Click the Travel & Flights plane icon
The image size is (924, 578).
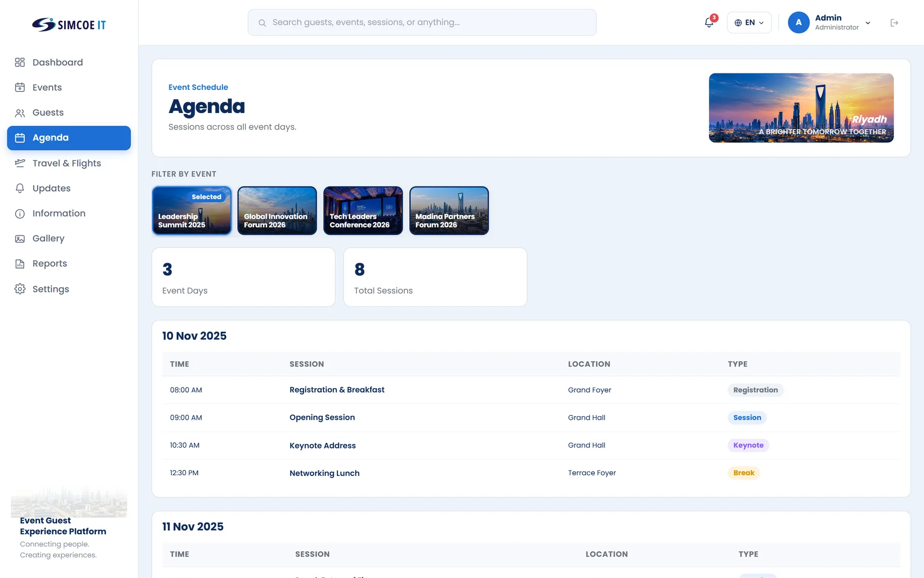[20, 163]
